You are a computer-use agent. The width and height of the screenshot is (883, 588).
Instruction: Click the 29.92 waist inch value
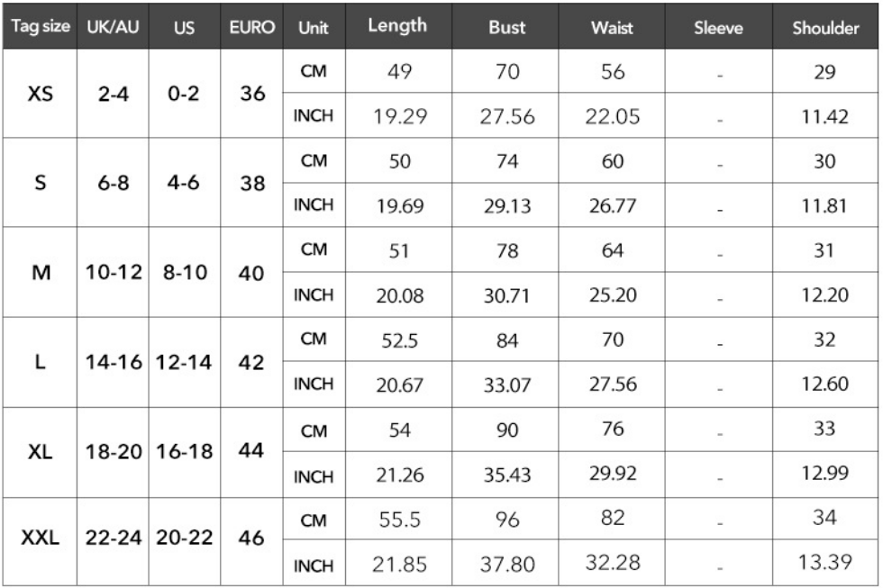point(612,475)
